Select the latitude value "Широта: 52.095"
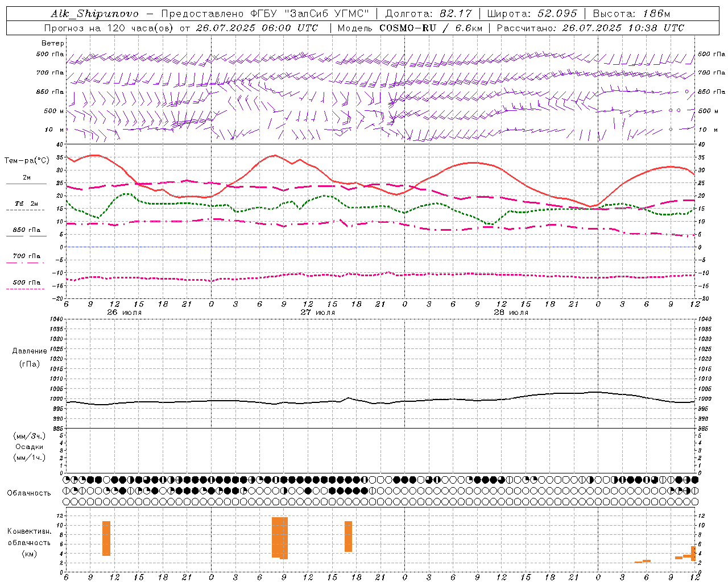The image size is (728, 582). click(x=532, y=14)
